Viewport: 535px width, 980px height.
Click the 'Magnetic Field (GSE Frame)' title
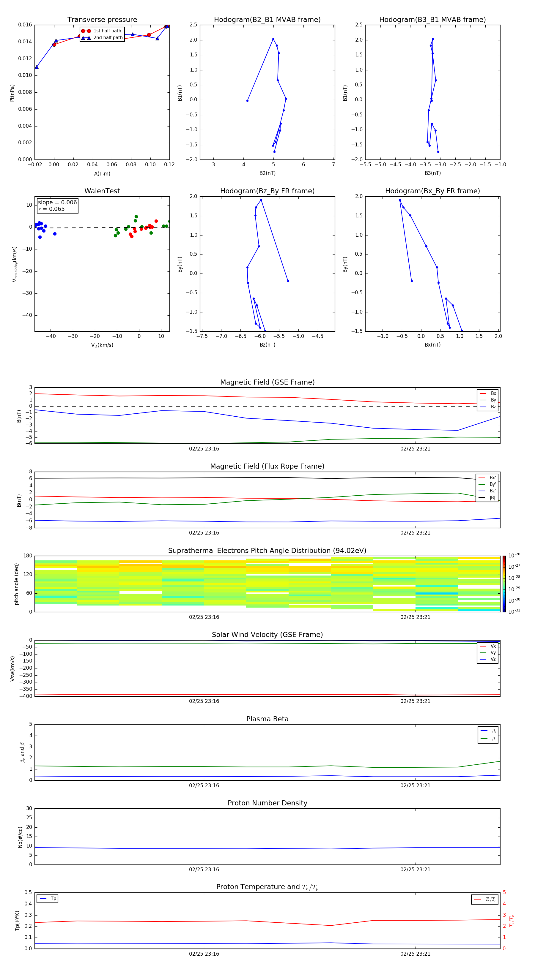coord(267,382)
